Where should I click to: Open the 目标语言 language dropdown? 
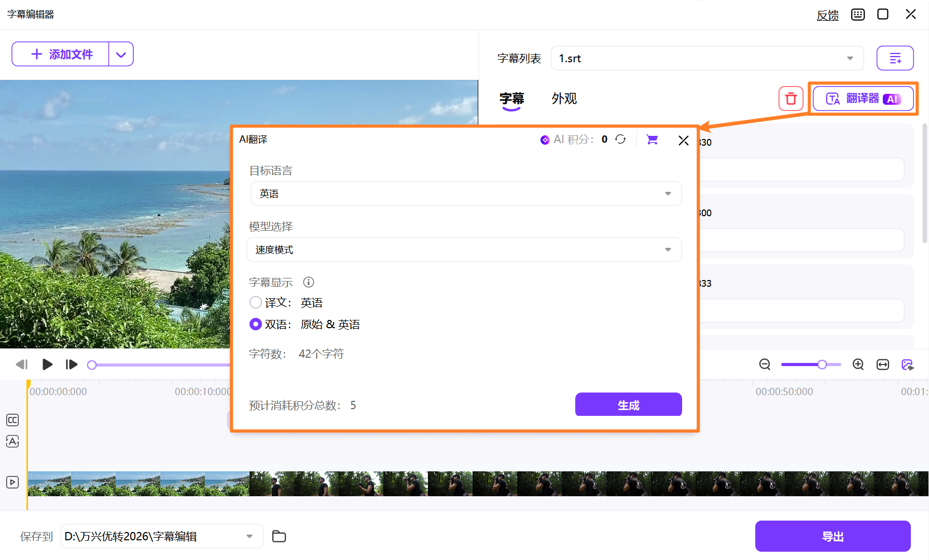(x=668, y=193)
